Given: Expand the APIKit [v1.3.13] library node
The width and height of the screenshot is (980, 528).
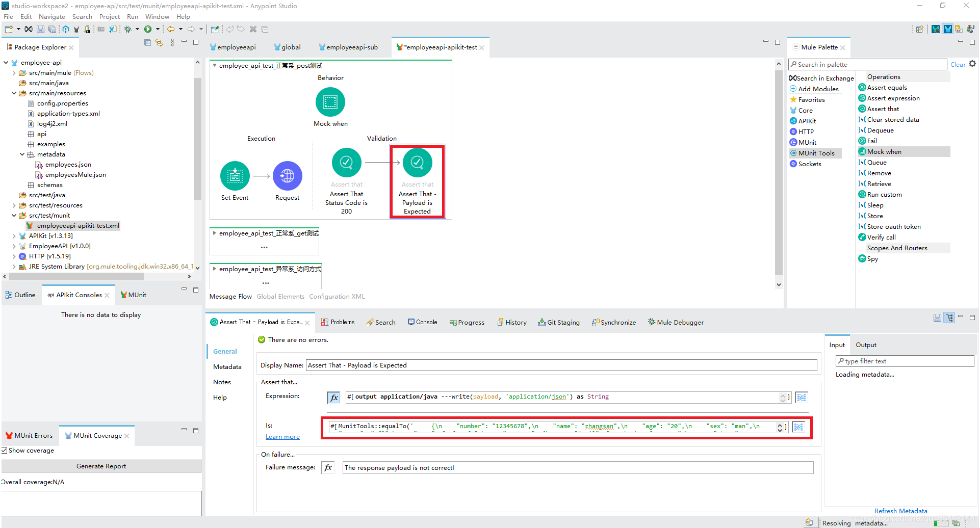Looking at the screenshot, I should tap(14, 236).
